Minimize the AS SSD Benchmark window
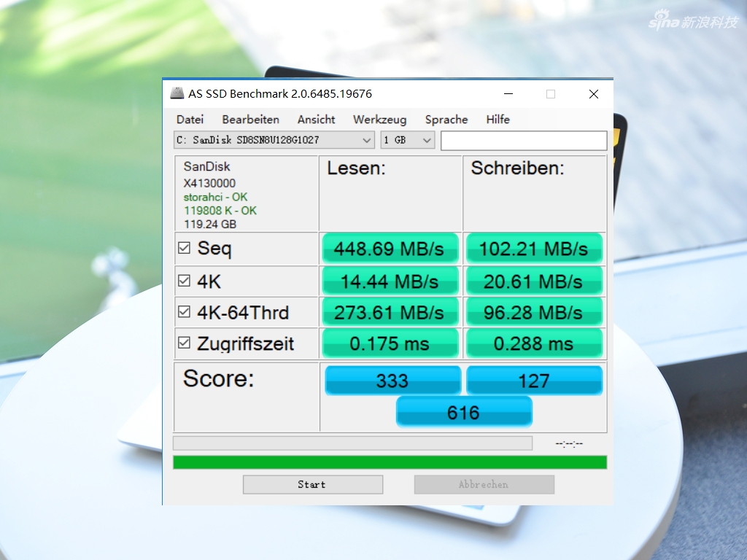The height and width of the screenshot is (560, 747). tap(508, 94)
